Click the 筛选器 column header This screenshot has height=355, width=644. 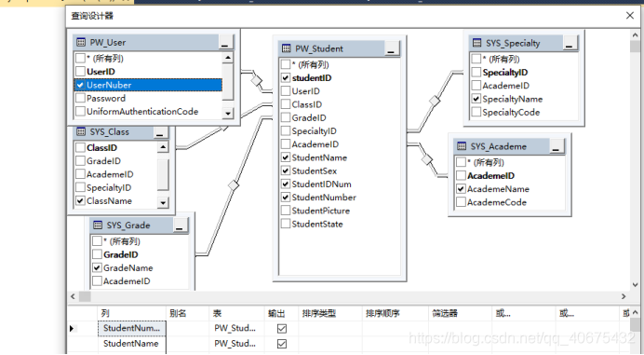(461, 313)
